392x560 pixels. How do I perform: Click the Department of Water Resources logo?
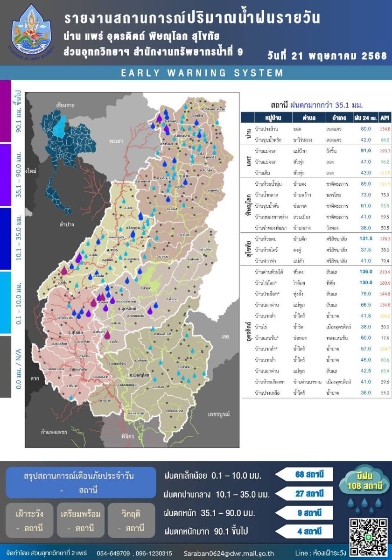point(32,31)
